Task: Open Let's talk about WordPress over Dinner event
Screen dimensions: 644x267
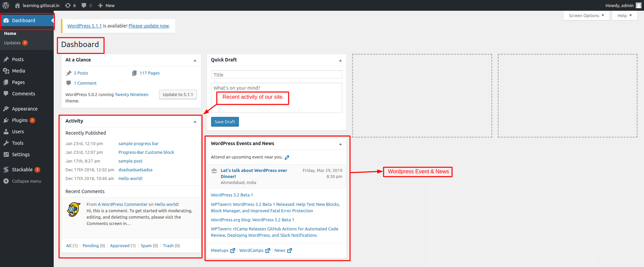Action: [254, 174]
